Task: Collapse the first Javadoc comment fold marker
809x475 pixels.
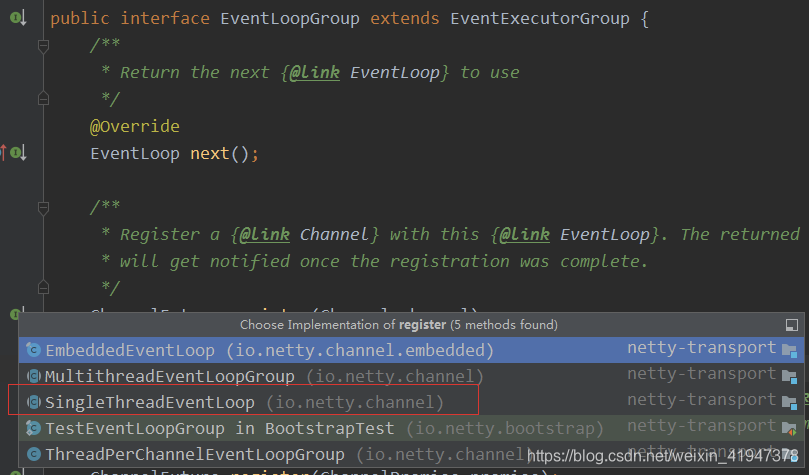Action: tap(42, 46)
